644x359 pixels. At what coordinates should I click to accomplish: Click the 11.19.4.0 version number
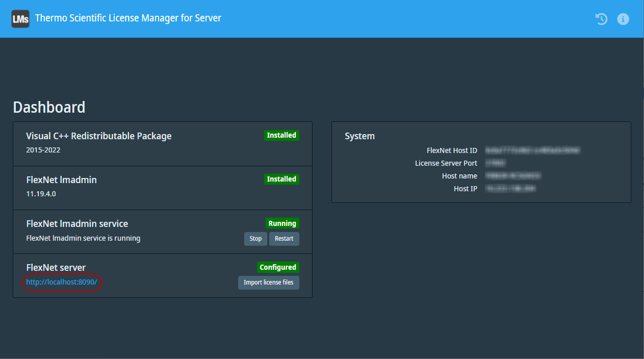(x=41, y=194)
